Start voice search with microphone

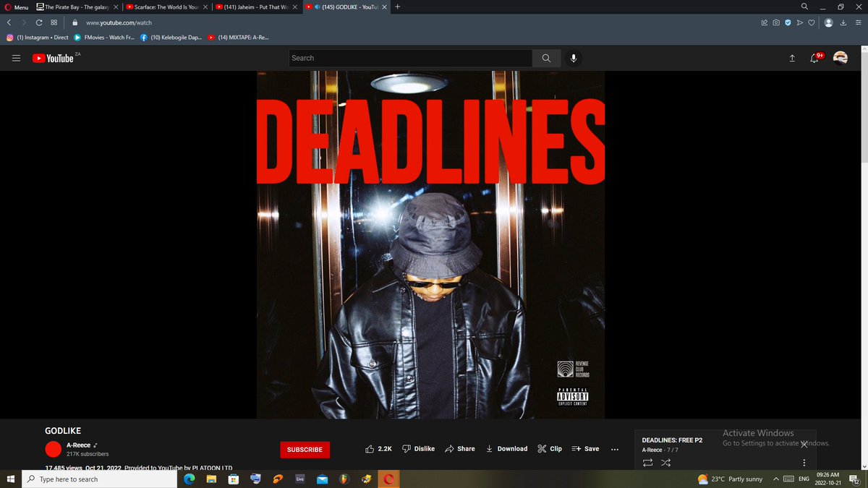tap(574, 58)
